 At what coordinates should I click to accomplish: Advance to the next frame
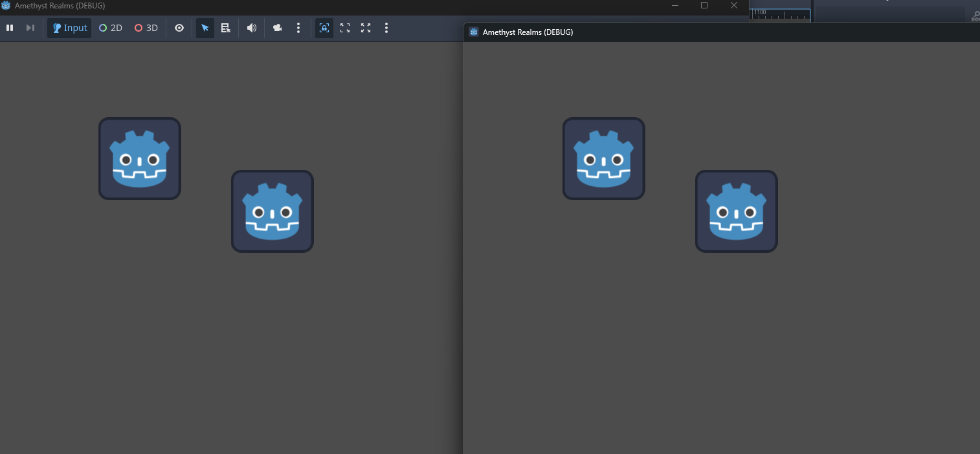(x=30, y=28)
